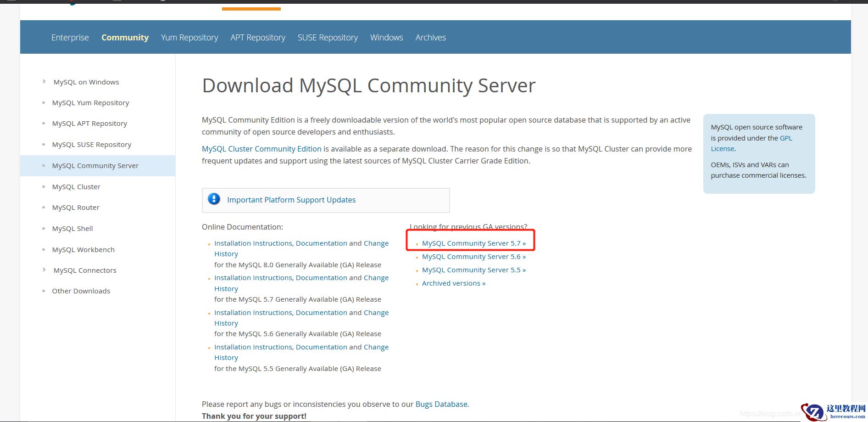Open the Enterprise tab
The image size is (868, 422).
[x=70, y=38]
